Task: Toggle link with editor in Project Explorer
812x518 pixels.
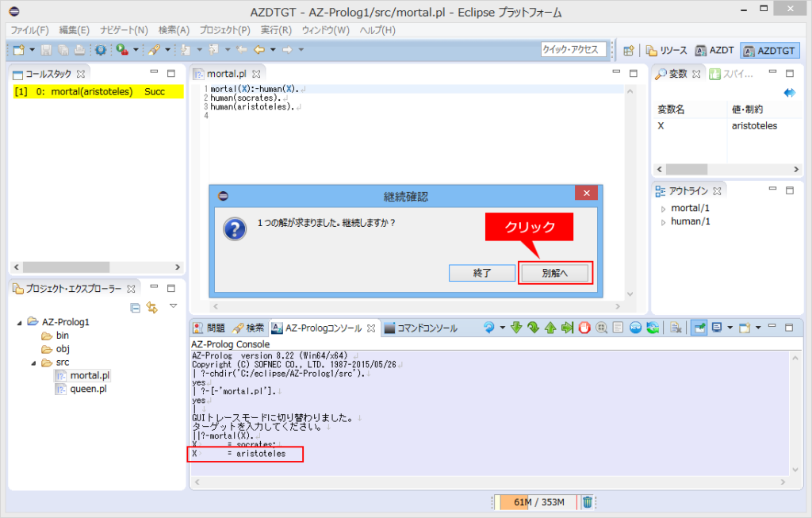Action: click(152, 308)
